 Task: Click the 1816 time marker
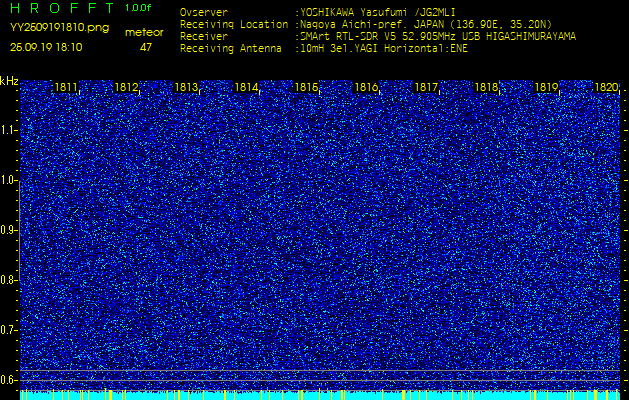click(366, 87)
